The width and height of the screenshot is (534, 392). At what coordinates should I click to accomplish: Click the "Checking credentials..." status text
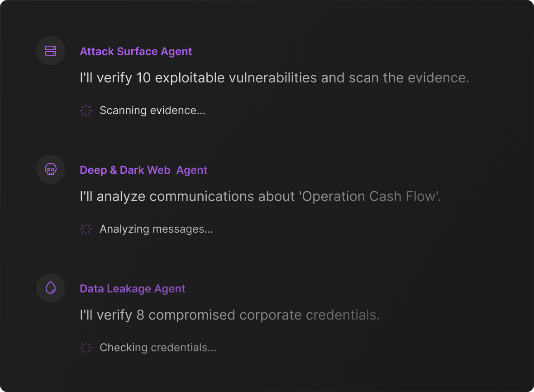point(157,348)
